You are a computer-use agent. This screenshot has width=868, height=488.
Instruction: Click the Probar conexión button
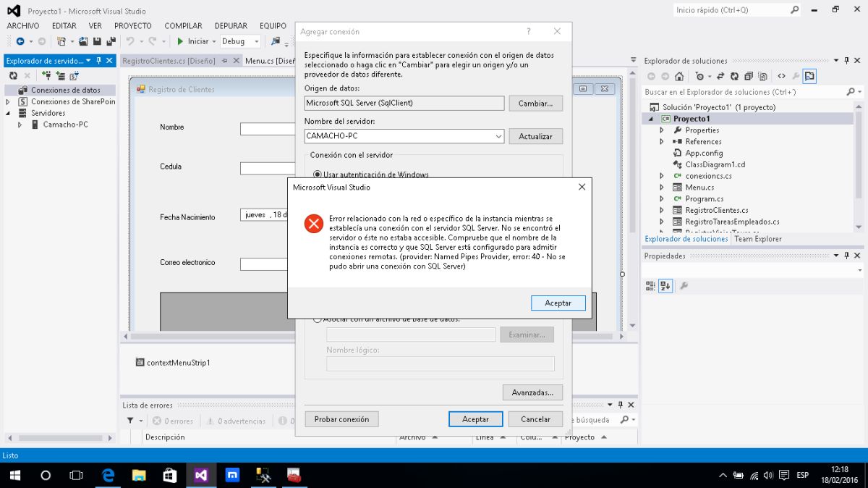[341, 419]
